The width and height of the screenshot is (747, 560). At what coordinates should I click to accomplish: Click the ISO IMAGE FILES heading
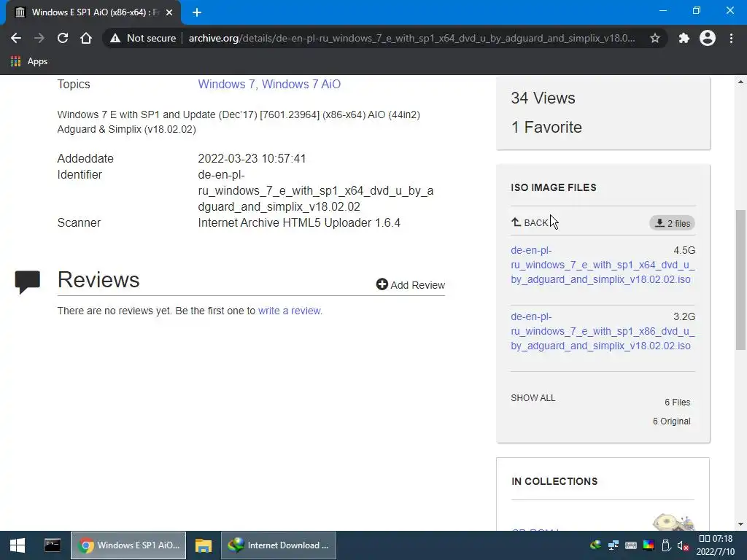click(554, 187)
